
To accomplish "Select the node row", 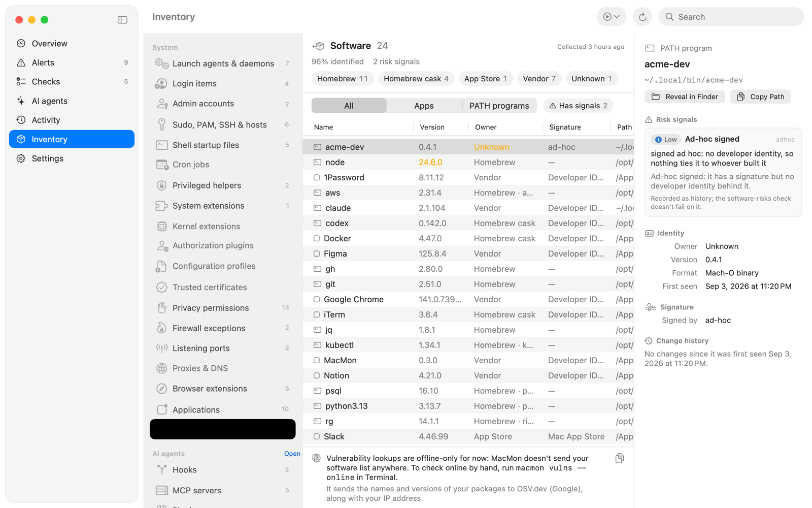I will coord(468,163).
